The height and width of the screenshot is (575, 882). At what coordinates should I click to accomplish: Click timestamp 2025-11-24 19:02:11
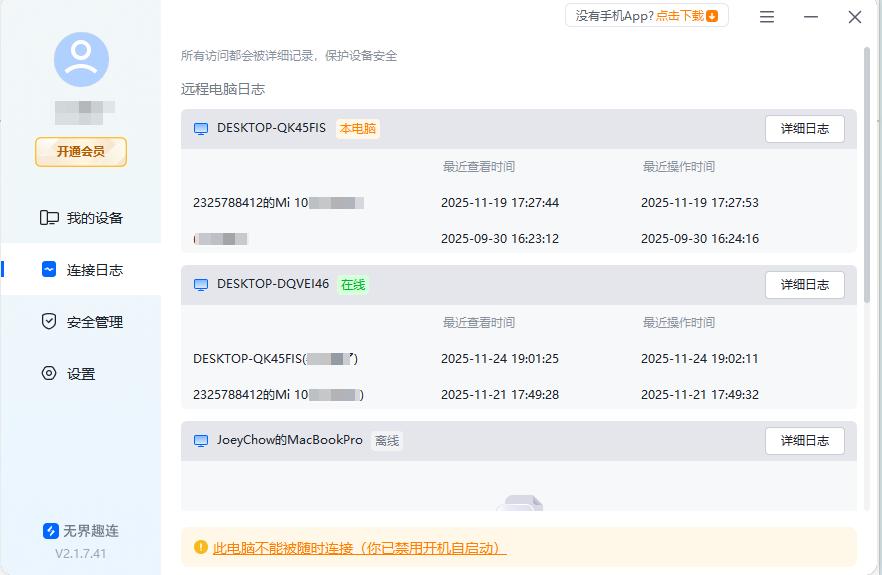[x=700, y=358]
